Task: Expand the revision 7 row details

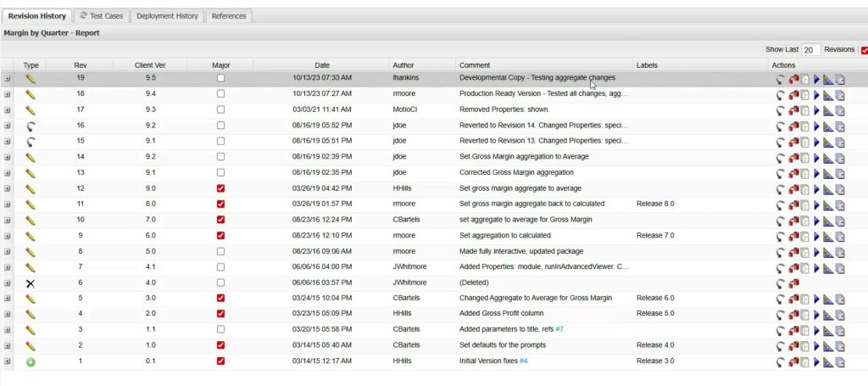Action: pyautogui.click(x=7, y=267)
